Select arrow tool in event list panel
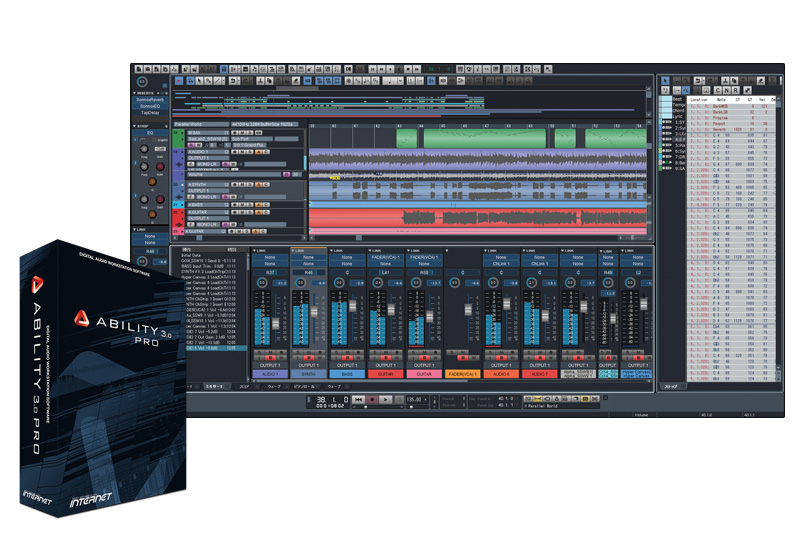800x533 pixels. [665, 81]
